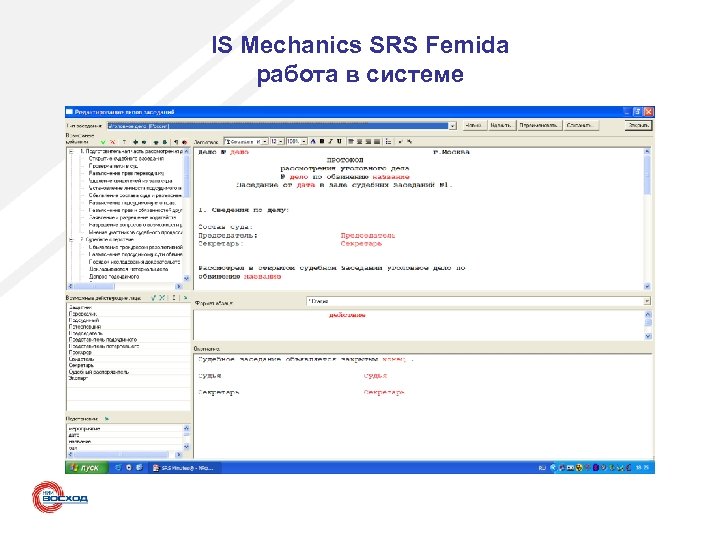Click the Закрыть button

[x=638, y=125]
